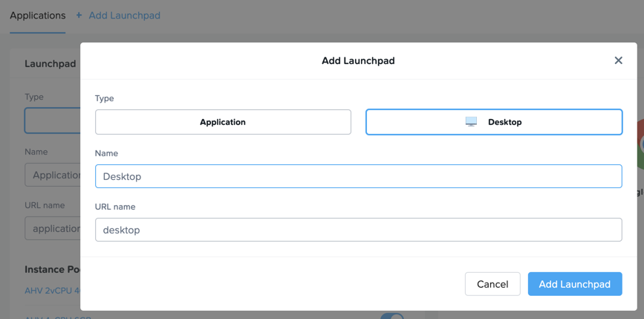644x319 pixels.
Task: Close the Add Launchpad dialog with X
Action: click(618, 60)
